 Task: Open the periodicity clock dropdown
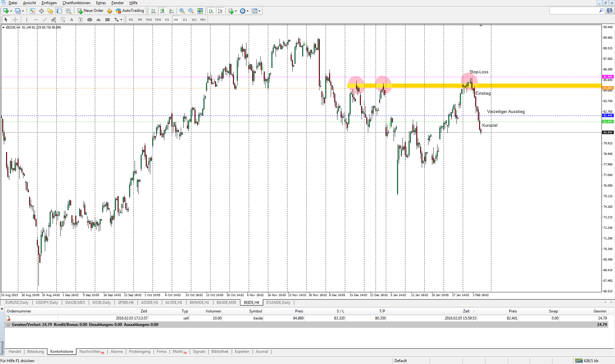tap(244, 11)
